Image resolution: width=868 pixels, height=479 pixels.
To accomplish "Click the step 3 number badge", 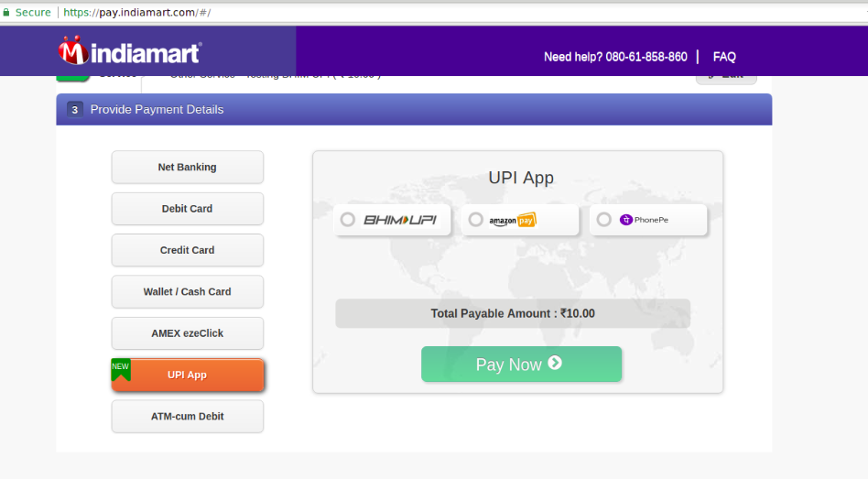I will tap(75, 110).
